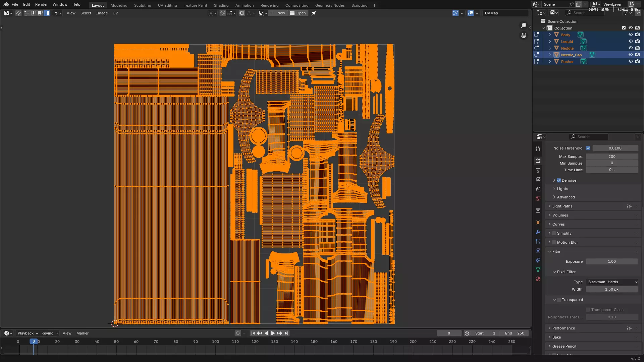Viewport: 644px width, 362px height.
Task: Click the pan hand icon in the UV editor
Action: click(524, 36)
